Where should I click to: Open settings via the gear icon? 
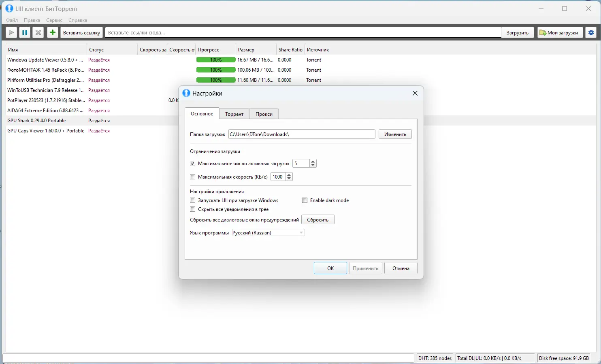[x=591, y=32]
